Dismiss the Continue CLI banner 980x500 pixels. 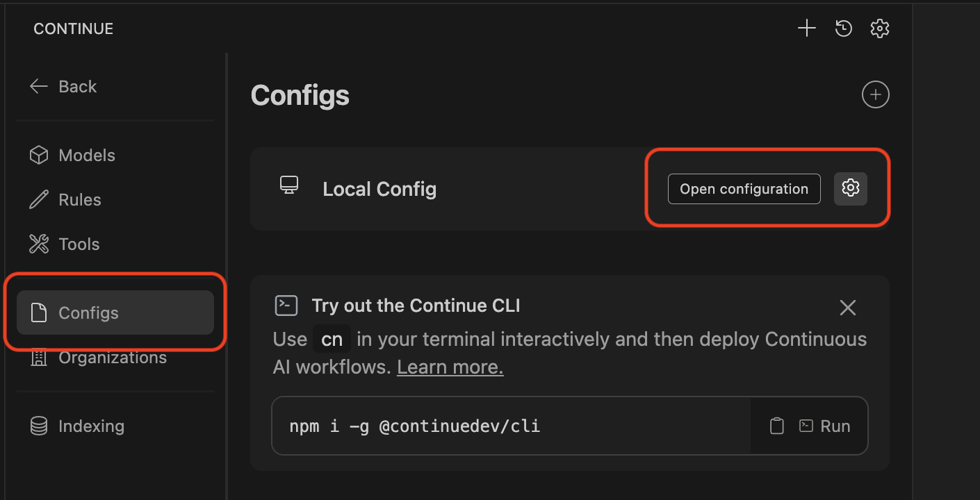(847, 308)
